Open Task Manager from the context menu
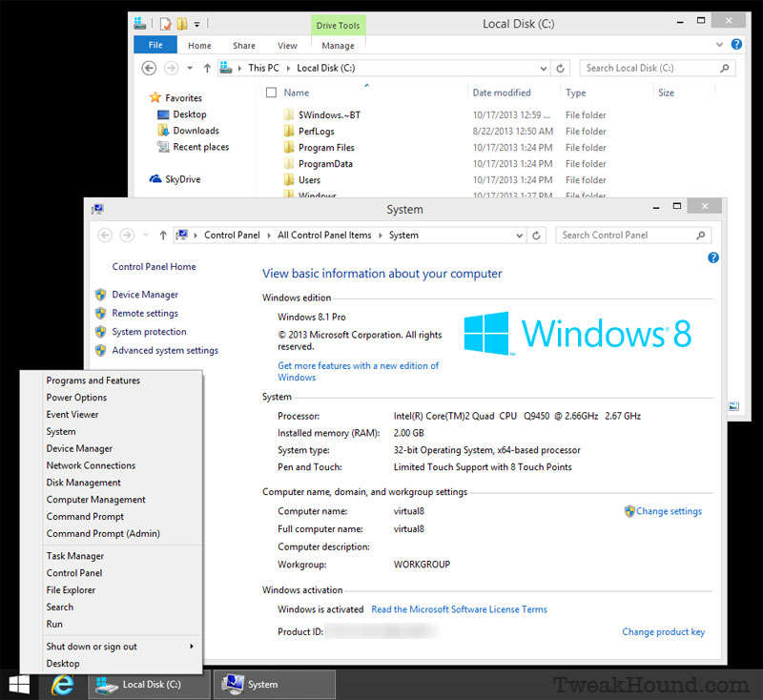This screenshot has height=700, width=763. click(x=75, y=555)
